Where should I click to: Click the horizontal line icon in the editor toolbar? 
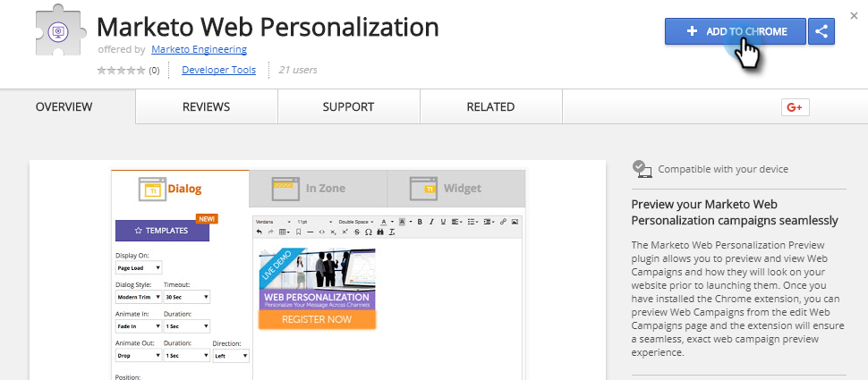[310, 232]
